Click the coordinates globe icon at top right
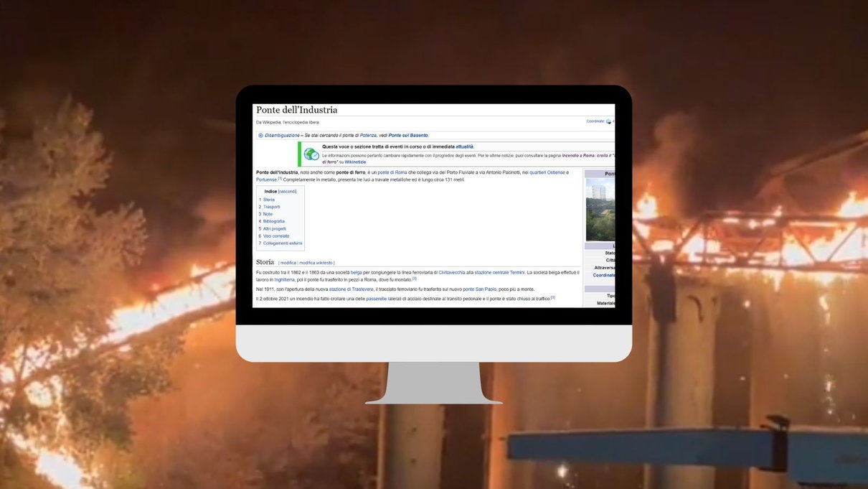This screenshot has height=489, width=868. click(x=609, y=121)
